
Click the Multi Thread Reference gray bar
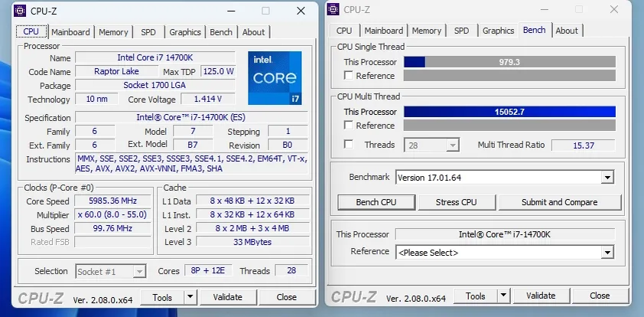[509, 126]
